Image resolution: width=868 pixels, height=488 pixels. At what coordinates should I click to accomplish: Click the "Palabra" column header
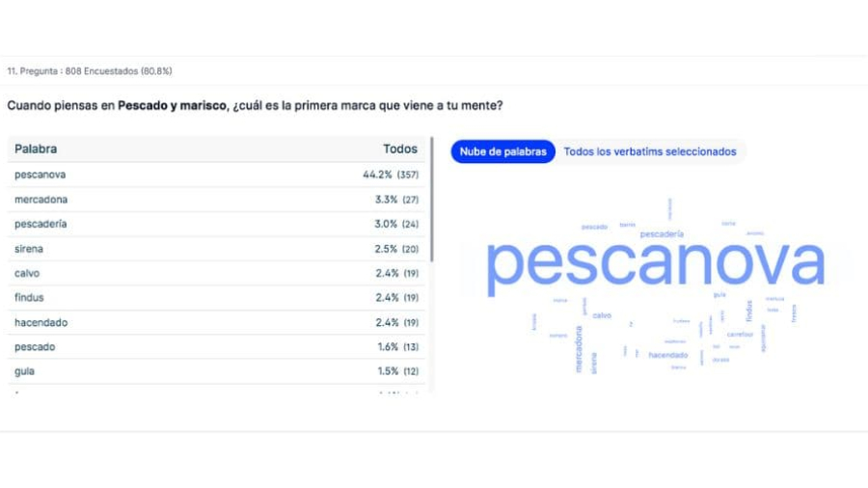tap(36, 149)
